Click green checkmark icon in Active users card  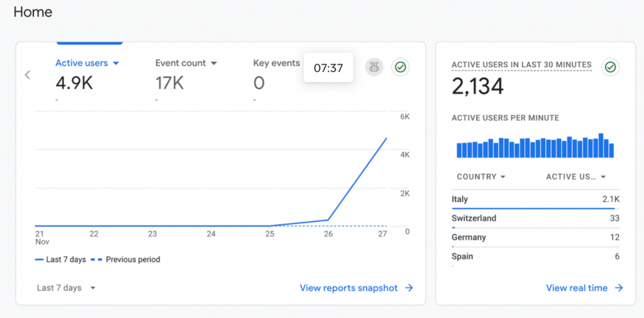tap(400, 67)
